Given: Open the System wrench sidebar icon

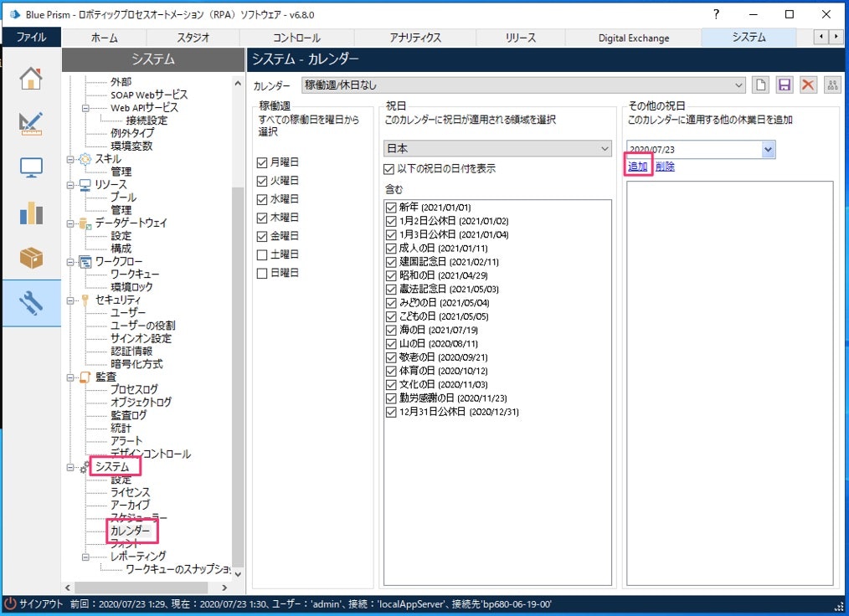Looking at the screenshot, I should 31,303.
